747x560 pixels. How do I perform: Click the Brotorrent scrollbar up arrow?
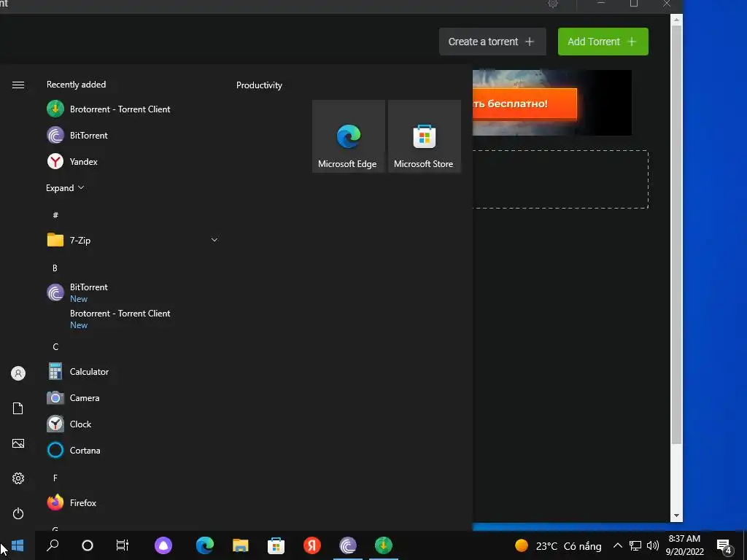[676, 20]
